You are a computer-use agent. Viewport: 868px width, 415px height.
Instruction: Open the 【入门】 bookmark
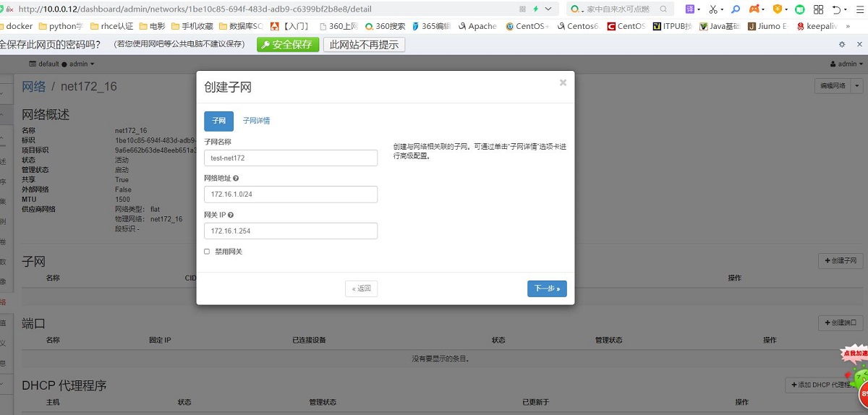pyautogui.click(x=290, y=26)
